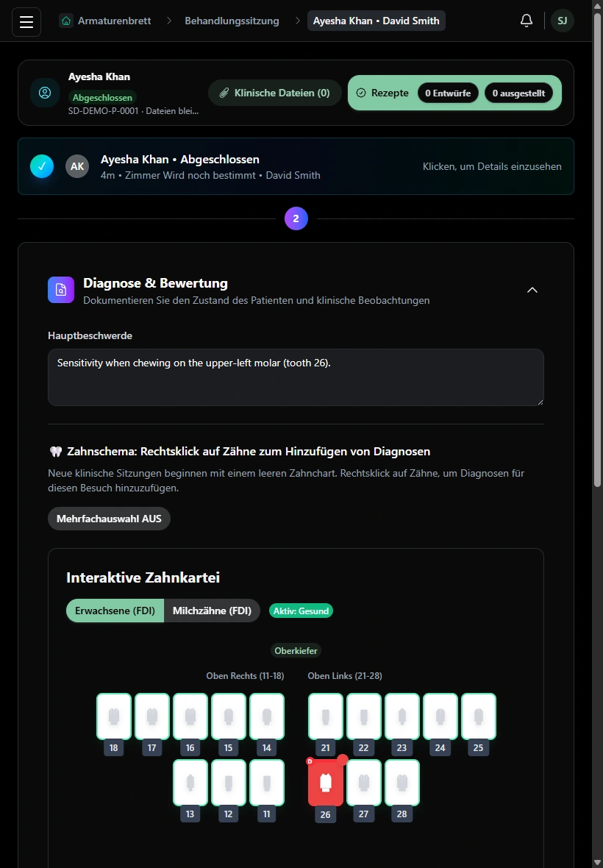This screenshot has width=603, height=868.
Task: Select tooth 27 in the chart
Action: click(x=363, y=783)
